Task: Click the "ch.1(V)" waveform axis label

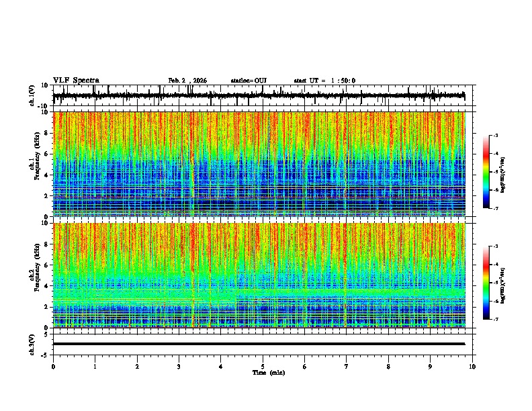Action: pos(32,95)
